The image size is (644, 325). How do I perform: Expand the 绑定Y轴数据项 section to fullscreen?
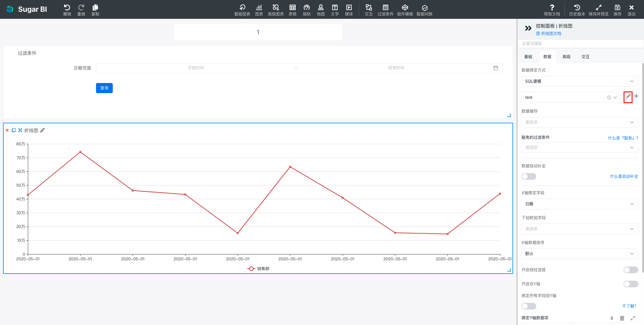pos(633,318)
